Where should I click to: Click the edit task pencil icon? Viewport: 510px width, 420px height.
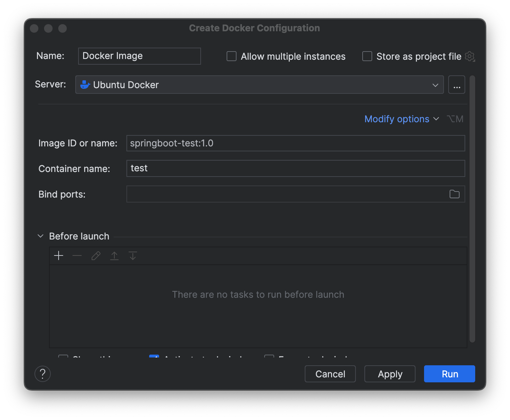pos(96,255)
